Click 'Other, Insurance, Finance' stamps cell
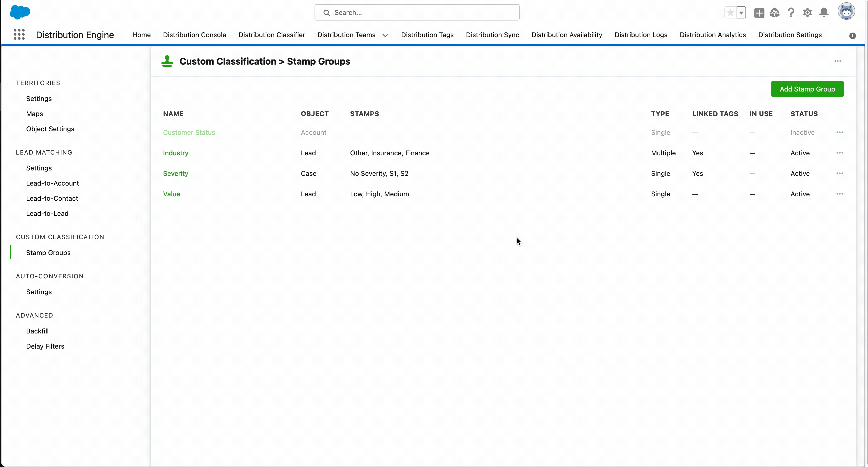Viewport: 868px width, 467px height. tap(389, 153)
